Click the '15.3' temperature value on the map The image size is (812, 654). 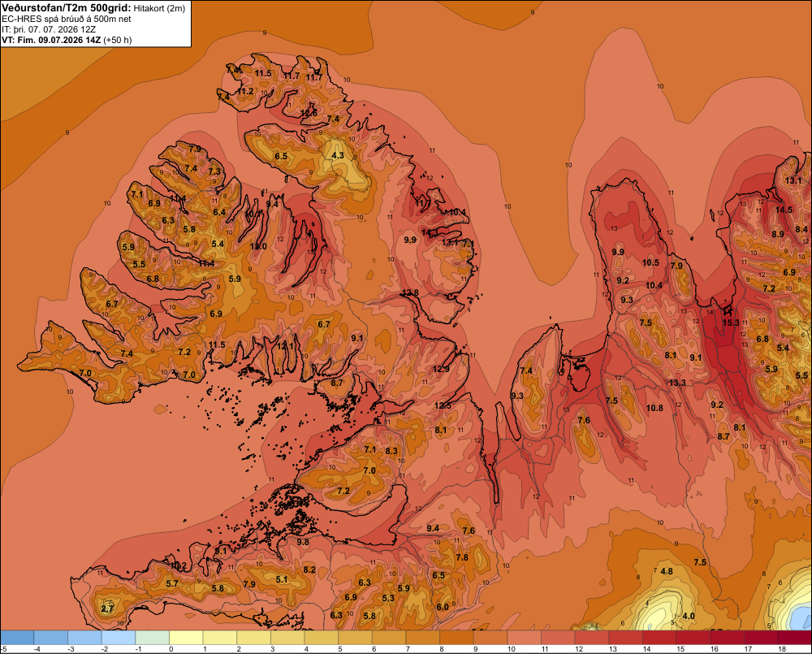731,323
